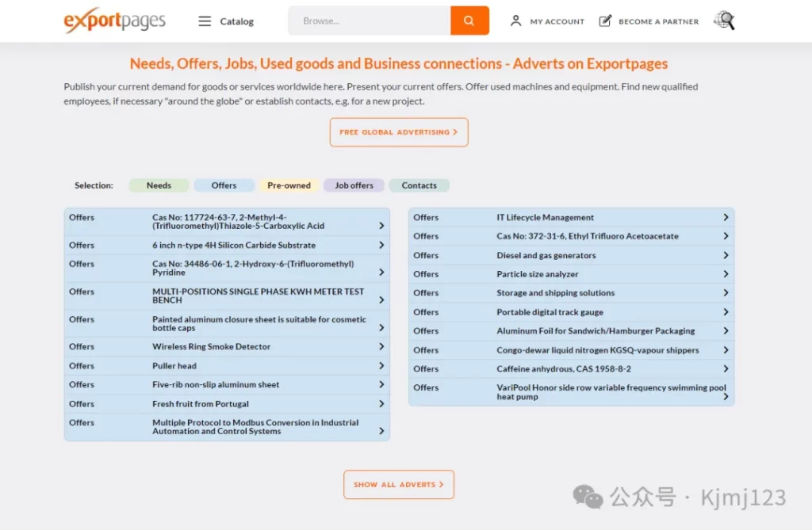Click inside the Browse search field

click(x=370, y=21)
